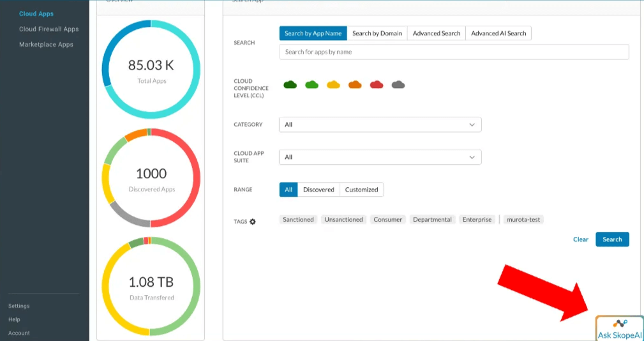Select the light green cloud confidence icon
The image size is (644, 341).
tap(311, 85)
